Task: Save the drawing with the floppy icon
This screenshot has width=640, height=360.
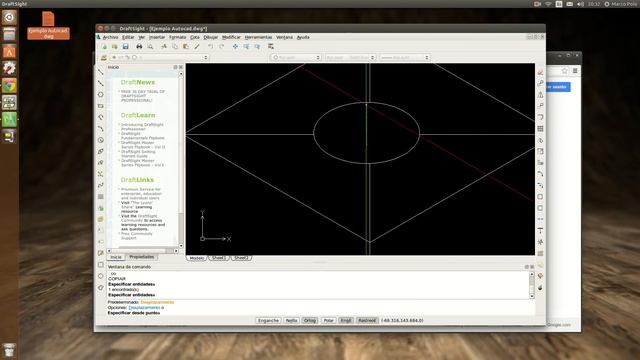Action: (126, 47)
